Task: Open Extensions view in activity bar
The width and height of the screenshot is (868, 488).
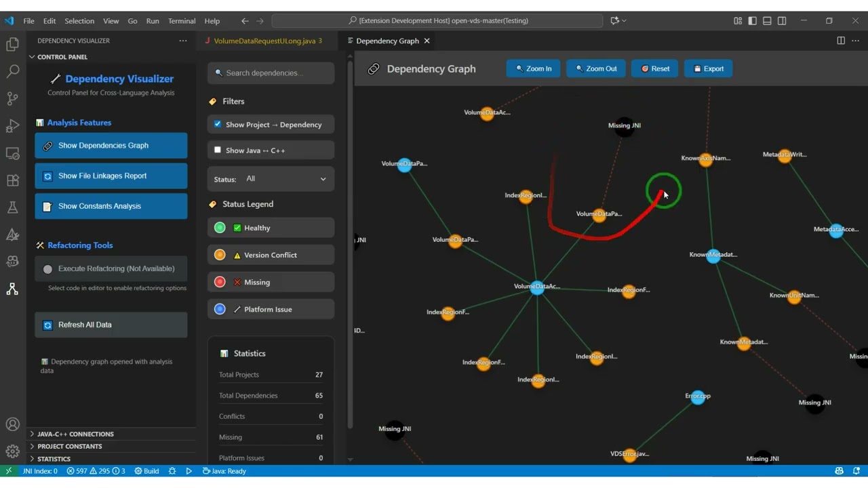Action: click(12, 180)
